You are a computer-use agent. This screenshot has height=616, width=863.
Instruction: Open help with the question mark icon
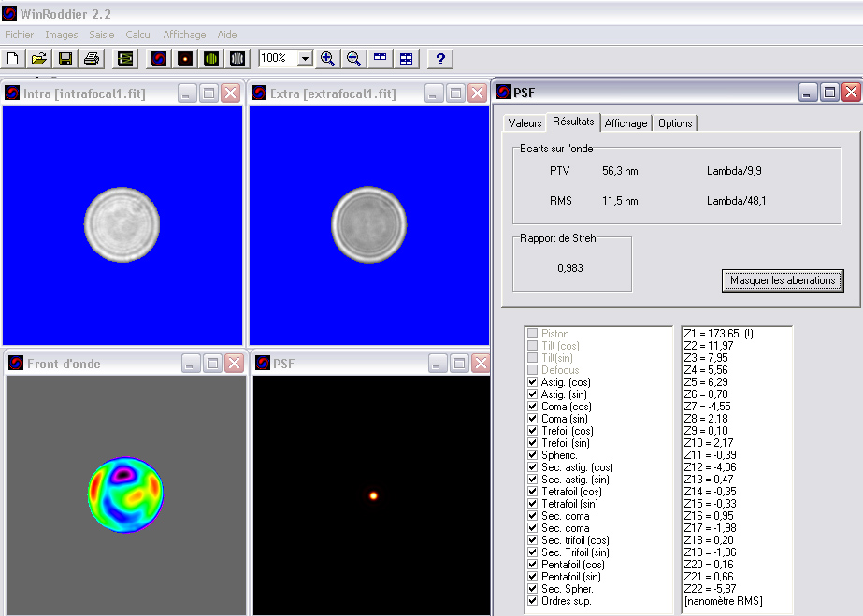pyautogui.click(x=440, y=58)
